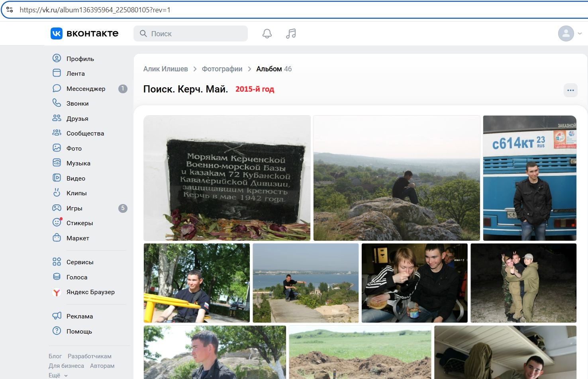The image size is (588, 379).
Task: Click the ВКОНТАКТЕ wordmark text
Action: (92, 33)
